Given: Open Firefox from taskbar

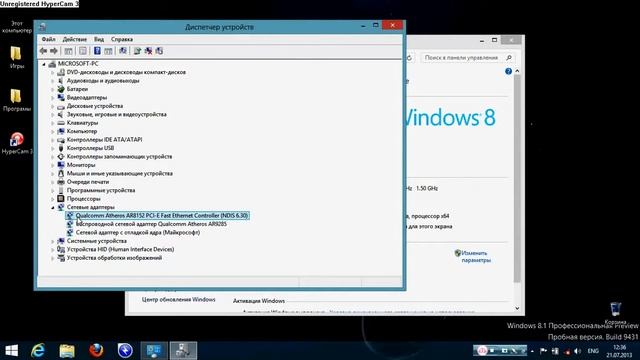Looking at the screenshot, I should point(96,351).
